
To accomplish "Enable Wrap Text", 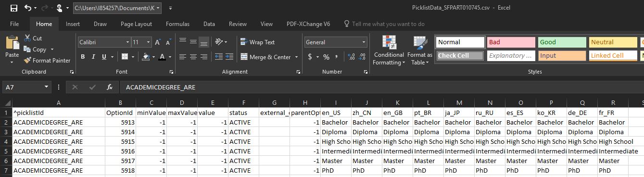I will click(x=257, y=42).
